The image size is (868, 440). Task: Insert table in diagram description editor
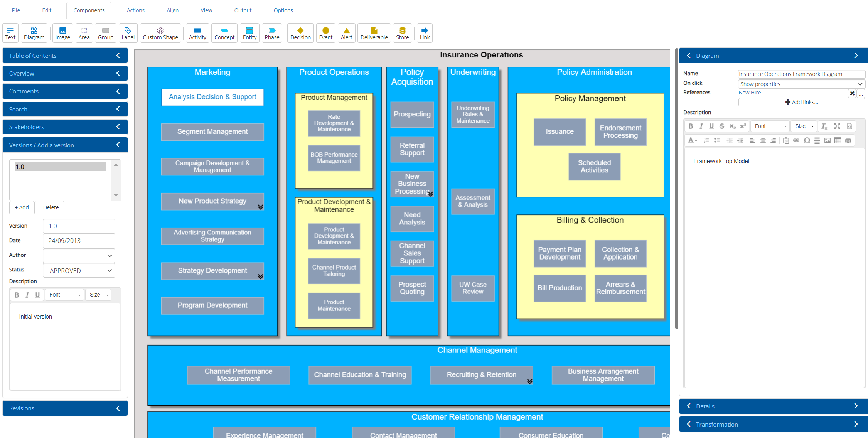[838, 141]
